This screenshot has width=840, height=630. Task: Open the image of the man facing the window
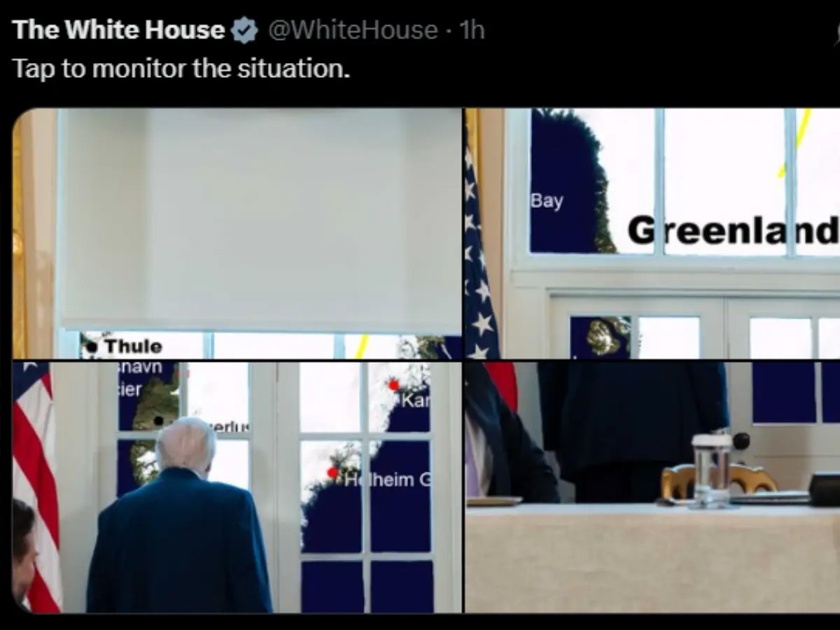[x=237, y=487]
